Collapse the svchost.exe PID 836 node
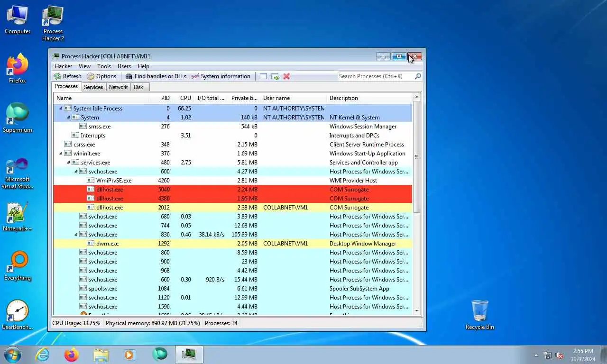 (76, 235)
